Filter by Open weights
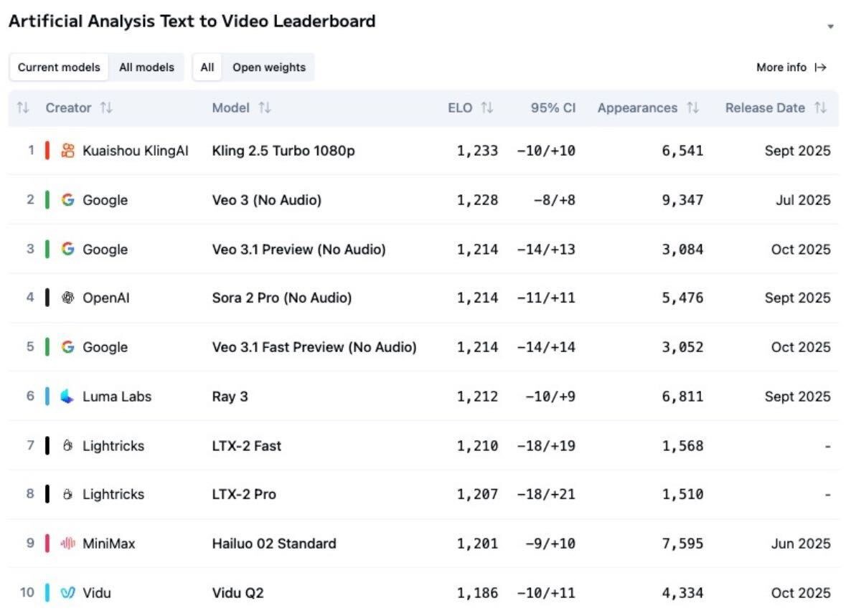This screenshot has height=616, width=846. 269,67
